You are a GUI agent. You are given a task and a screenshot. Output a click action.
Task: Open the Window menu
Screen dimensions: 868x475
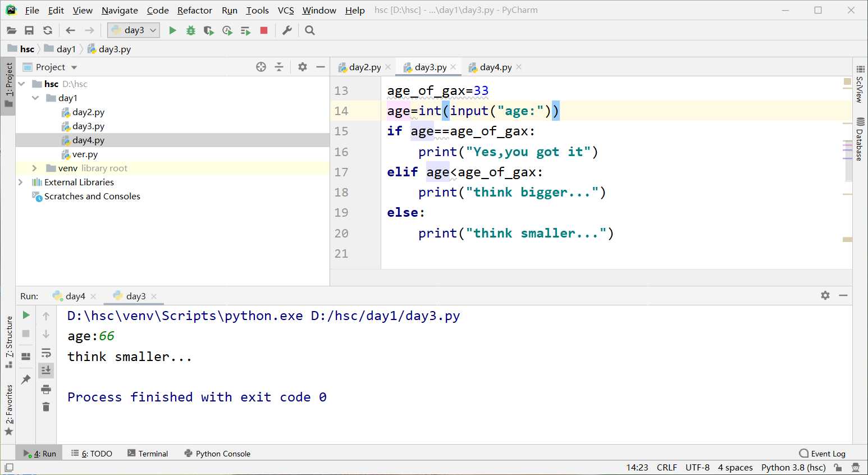click(x=319, y=10)
